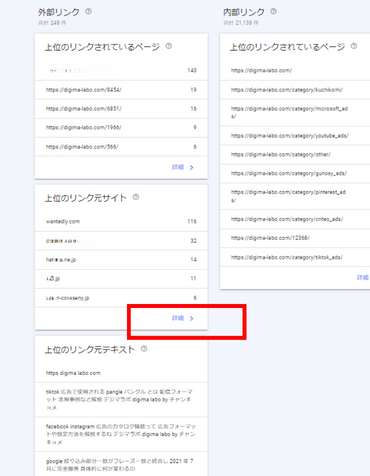370x476 pixels.
Task: Select row digima-labo.com/8454/
Action: [x=121, y=90]
